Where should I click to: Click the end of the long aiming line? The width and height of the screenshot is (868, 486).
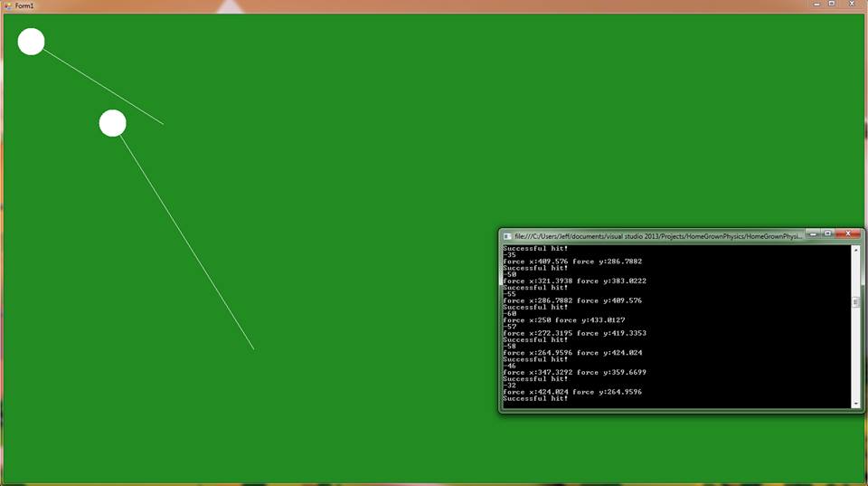(253, 348)
